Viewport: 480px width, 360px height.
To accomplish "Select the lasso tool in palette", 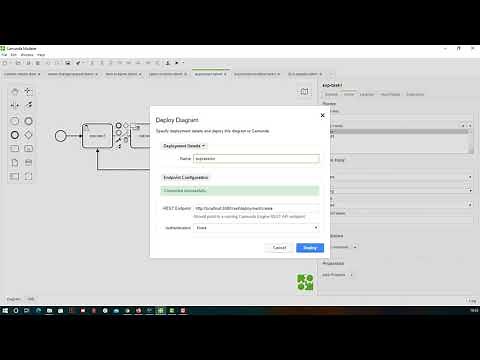I will point(28,92).
